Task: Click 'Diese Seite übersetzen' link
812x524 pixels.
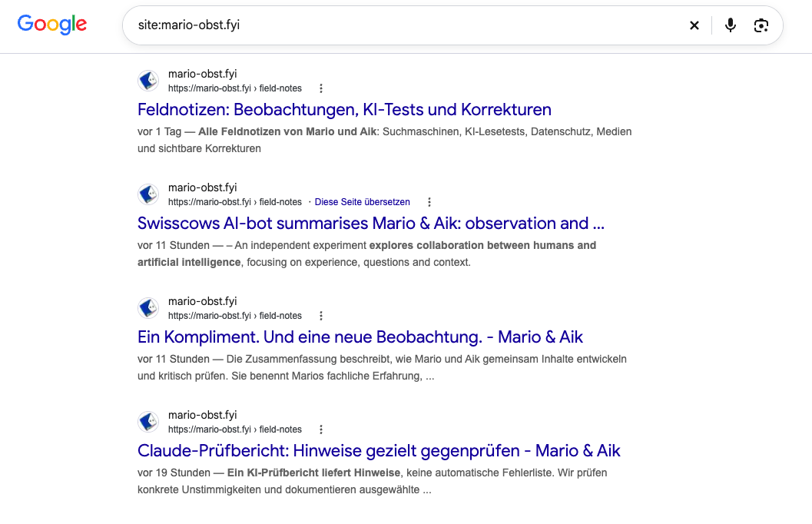Action: click(362, 202)
